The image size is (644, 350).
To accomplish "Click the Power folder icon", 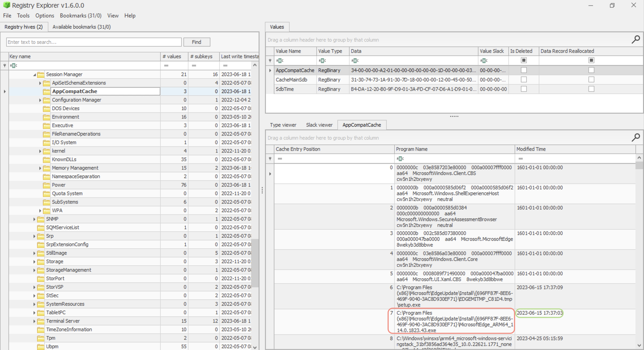I will pyautogui.click(x=47, y=185).
